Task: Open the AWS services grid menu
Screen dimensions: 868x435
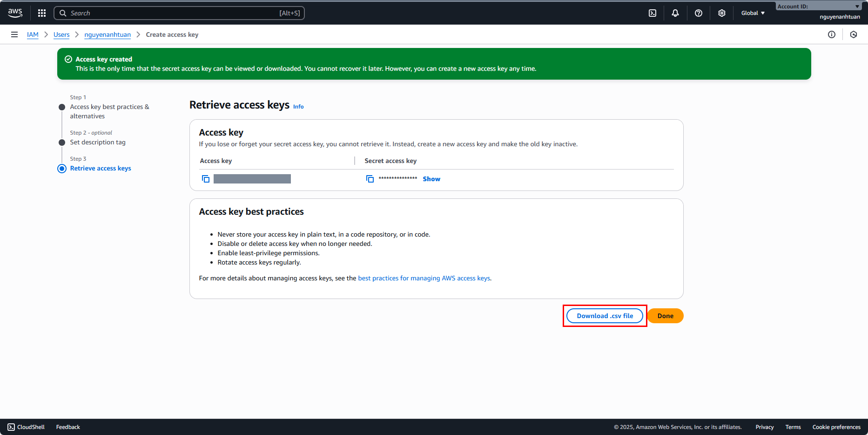Action: click(x=42, y=13)
